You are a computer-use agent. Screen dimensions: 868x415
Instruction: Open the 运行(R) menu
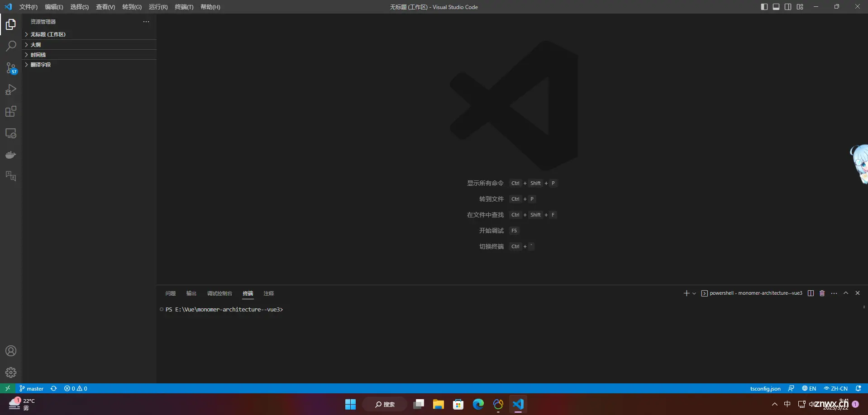(158, 7)
